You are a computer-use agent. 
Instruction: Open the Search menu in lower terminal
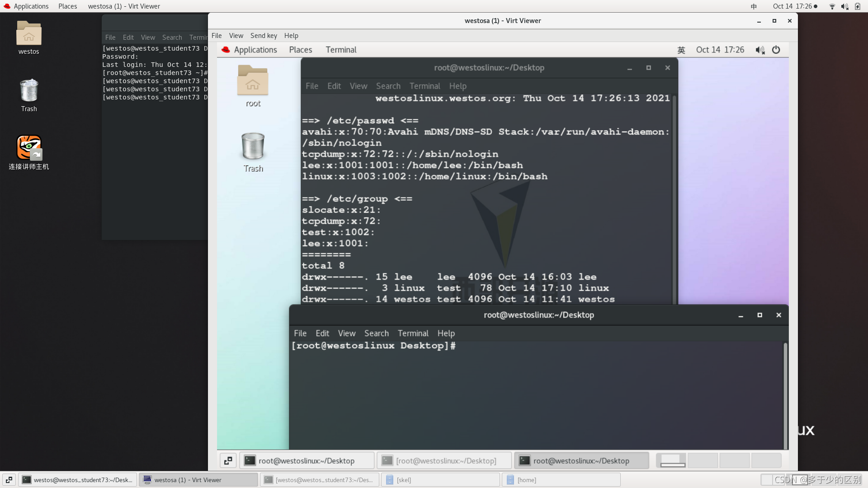coord(376,333)
